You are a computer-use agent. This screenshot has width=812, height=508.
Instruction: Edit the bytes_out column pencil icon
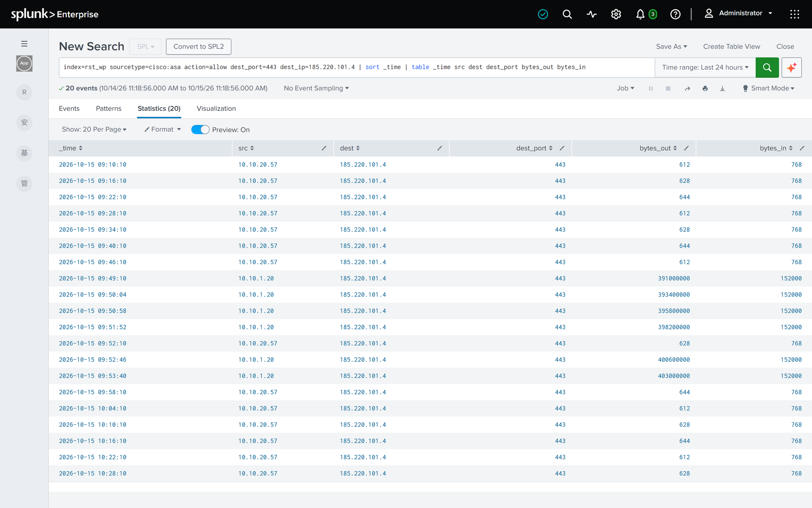[686, 148]
